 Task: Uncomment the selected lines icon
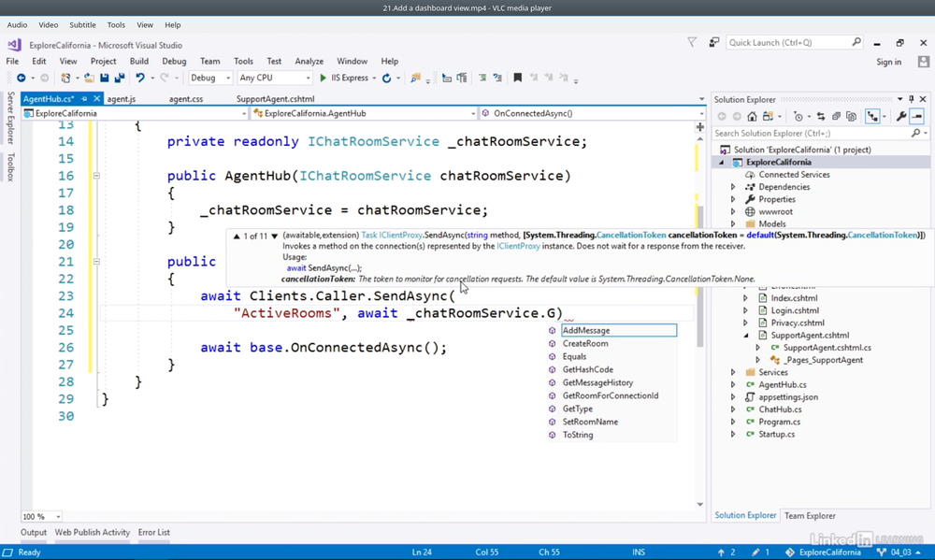497,79
